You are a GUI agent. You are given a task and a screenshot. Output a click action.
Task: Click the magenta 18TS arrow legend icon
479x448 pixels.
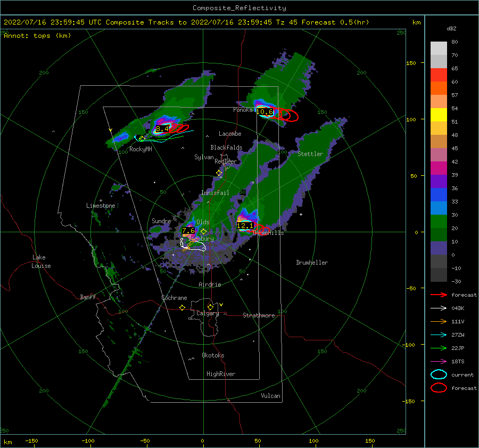[x=439, y=362]
